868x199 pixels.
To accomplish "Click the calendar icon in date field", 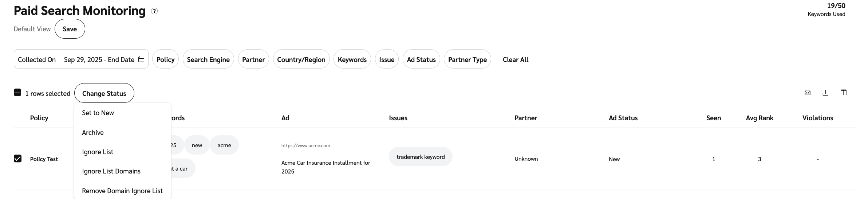I will tap(141, 59).
